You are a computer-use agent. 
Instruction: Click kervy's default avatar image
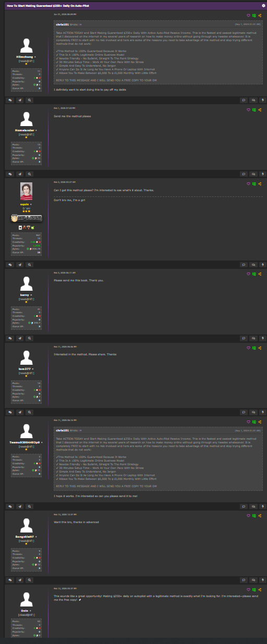pyautogui.click(x=27, y=283)
